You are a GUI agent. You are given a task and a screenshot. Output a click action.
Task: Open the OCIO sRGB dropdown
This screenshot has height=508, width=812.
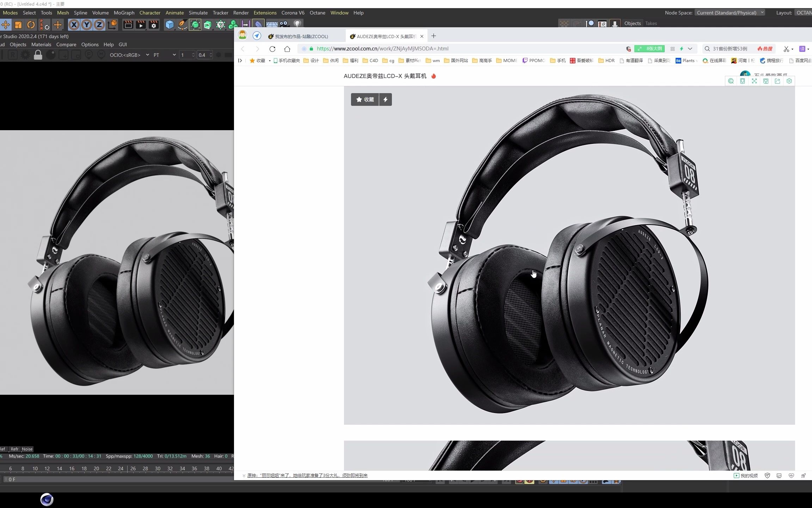click(x=129, y=55)
